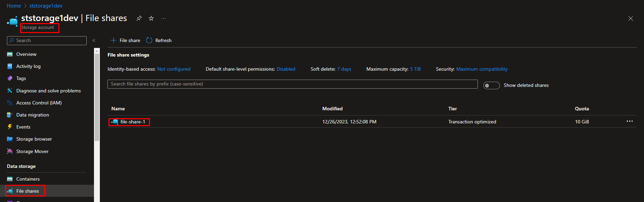644x202 pixels.
Task: Click the circular Refresh icon
Action: point(149,40)
